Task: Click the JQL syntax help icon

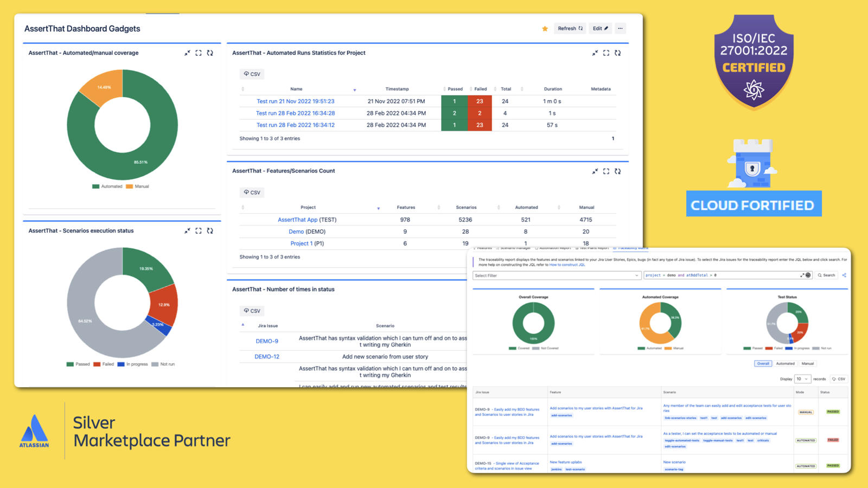Action: tap(808, 275)
